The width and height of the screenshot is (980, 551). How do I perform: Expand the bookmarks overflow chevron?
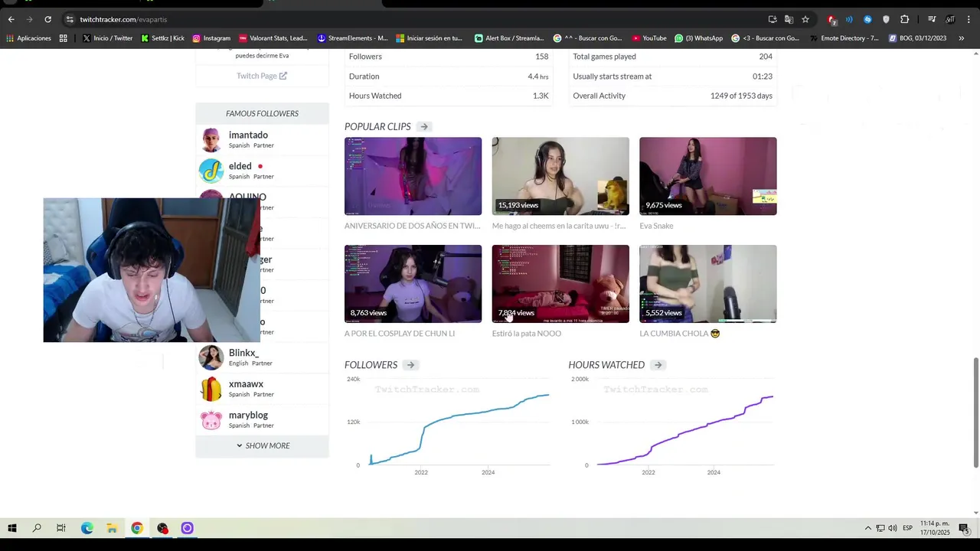point(961,38)
